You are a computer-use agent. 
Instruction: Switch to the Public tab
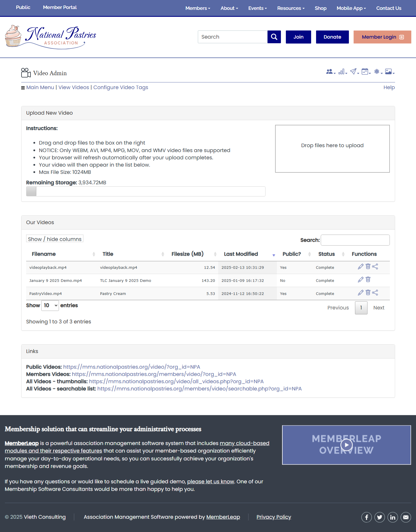23,7
